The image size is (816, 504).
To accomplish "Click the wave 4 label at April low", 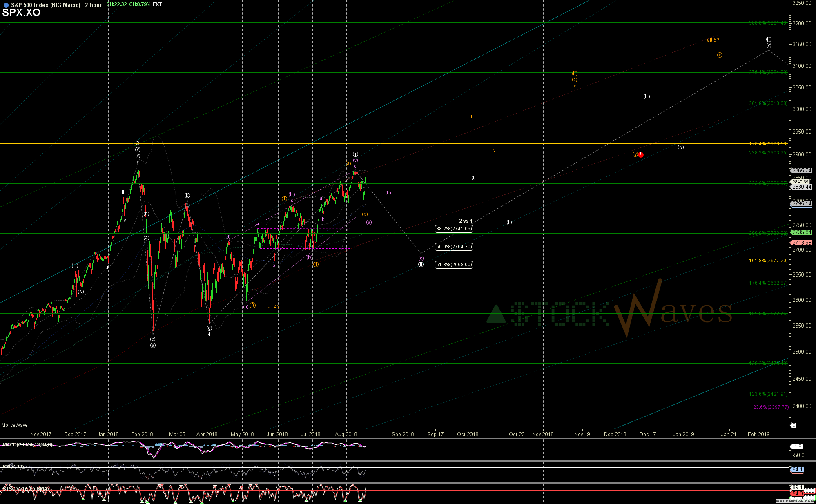I will tap(209, 335).
